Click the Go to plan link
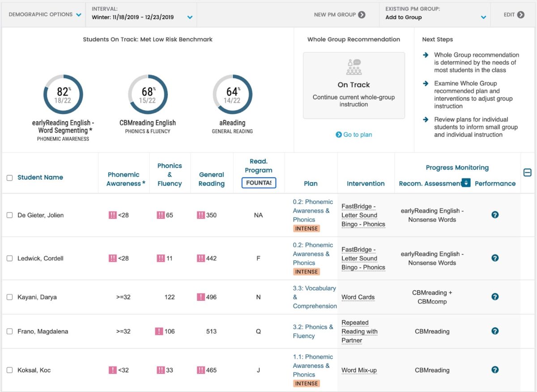The width and height of the screenshot is (537, 392). 354,134
